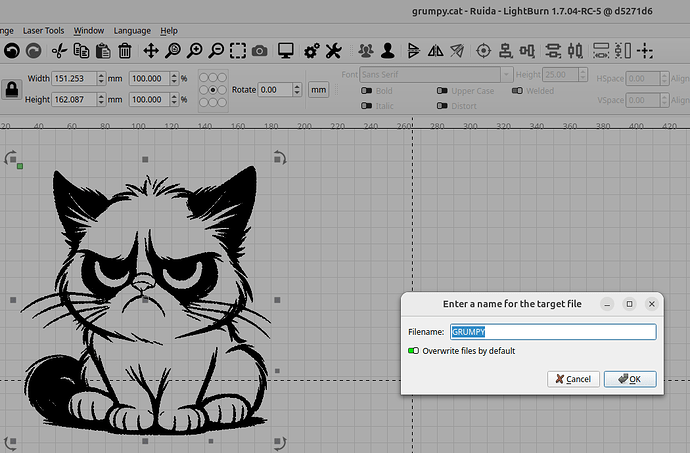Click the top-right rotation handle on the canvas
This screenshot has height=453, width=690.
[279, 158]
